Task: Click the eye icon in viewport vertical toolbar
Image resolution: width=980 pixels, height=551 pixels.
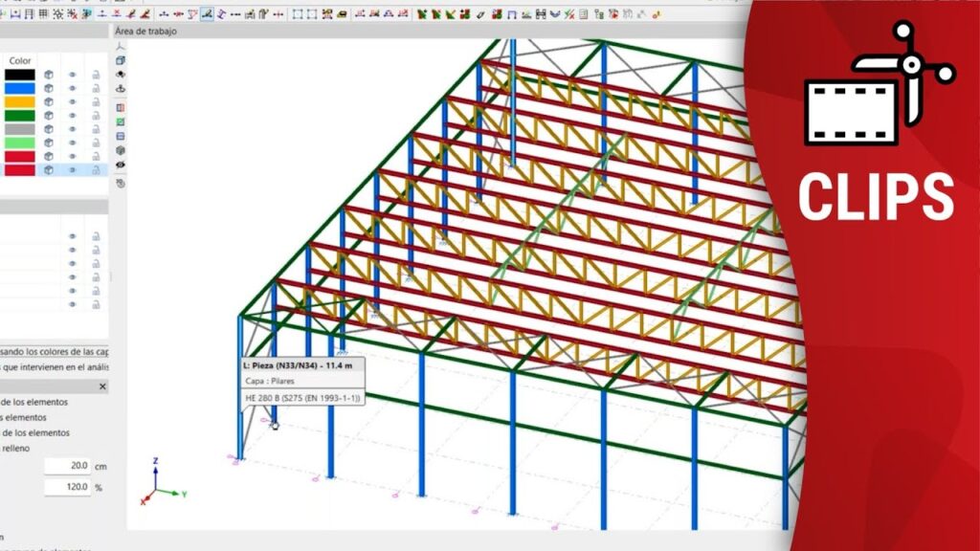Action: [121, 165]
